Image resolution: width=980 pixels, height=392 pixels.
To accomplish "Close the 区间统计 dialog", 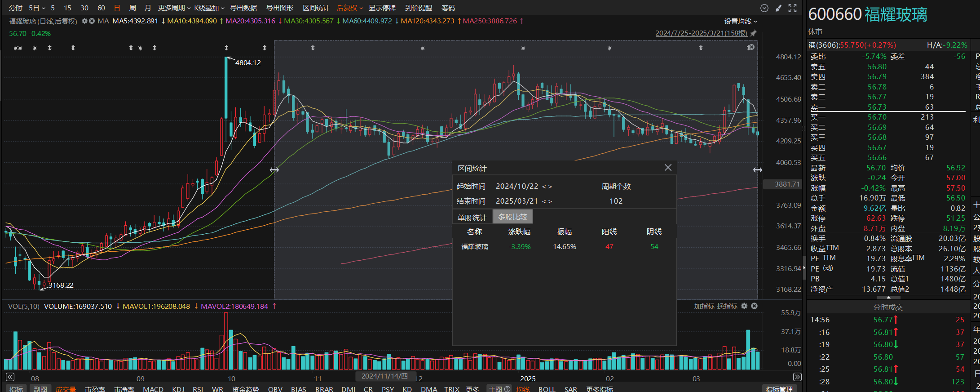I will 668,168.
